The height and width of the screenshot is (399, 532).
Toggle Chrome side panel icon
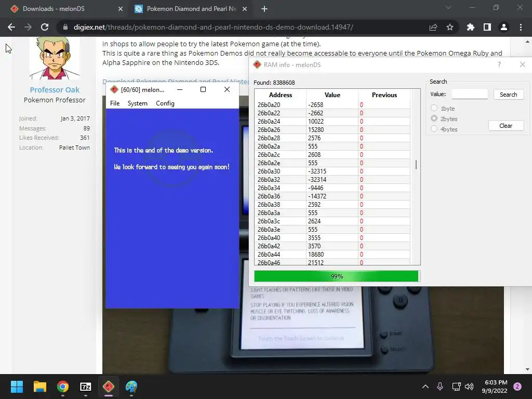[x=487, y=27]
